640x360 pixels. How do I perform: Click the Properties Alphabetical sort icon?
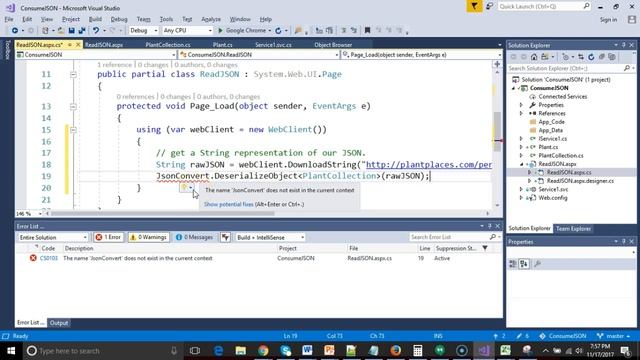pos(524,264)
